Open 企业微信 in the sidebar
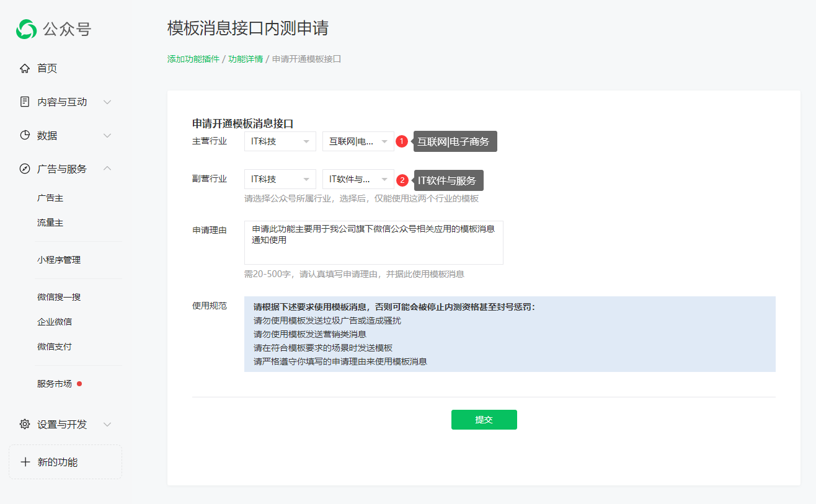Viewport: 816px width, 504px height. (x=55, y=322)
